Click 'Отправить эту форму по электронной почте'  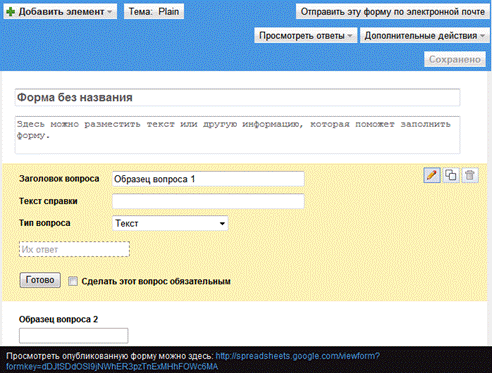(393, 12)
